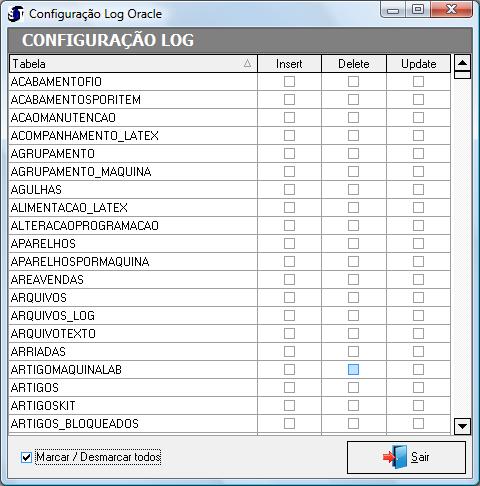This screenshot has height=486, width=480.
Task: Enable Insert logging for ACABAMENTOFIO
Action: pyautogui.click(x=289, y=82)
